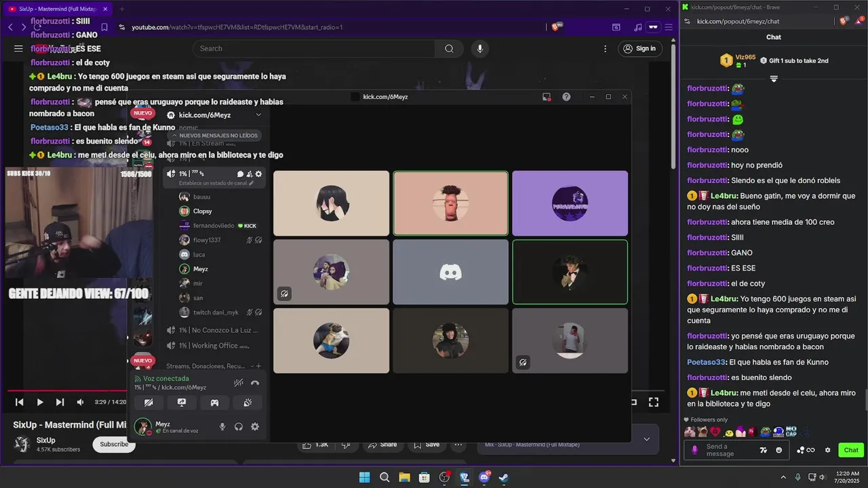Screen dimensions: 868x488
Task: Open Discord user settings gear
Action: [255, 427]
